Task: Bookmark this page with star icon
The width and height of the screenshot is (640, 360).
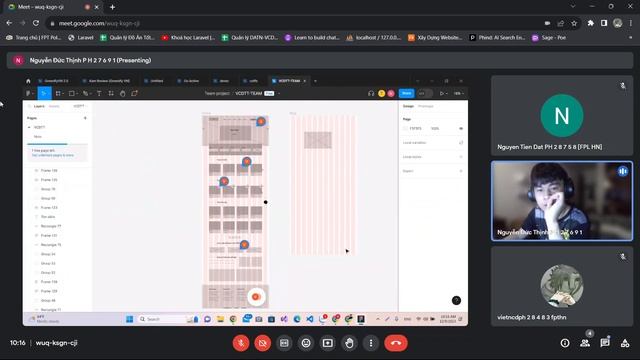Action: click(574, 23)
